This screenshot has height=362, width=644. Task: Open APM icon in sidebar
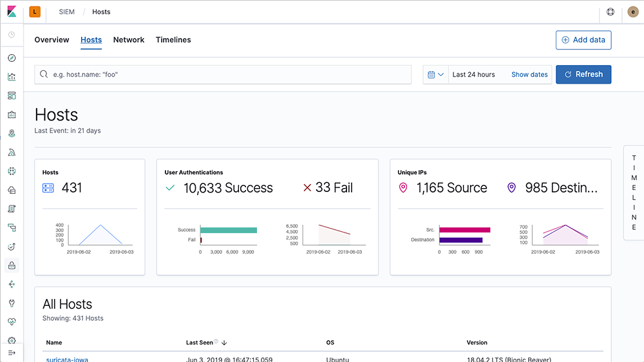click(x=12, y=227)
